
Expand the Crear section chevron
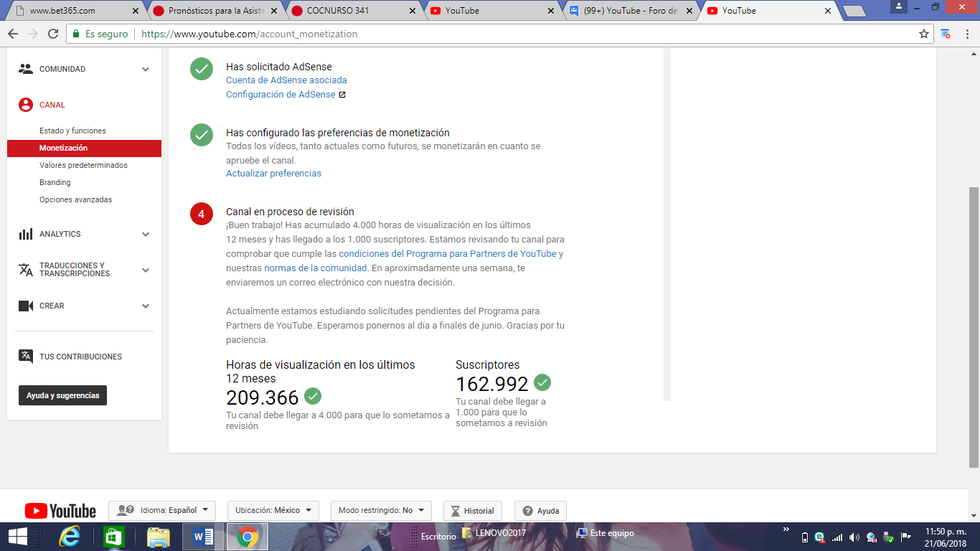146,306
